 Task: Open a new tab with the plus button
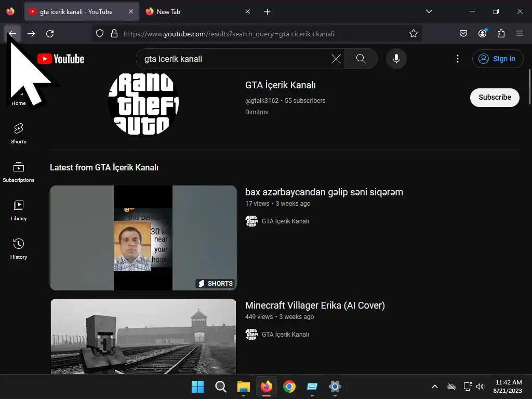tap(268, 12)
